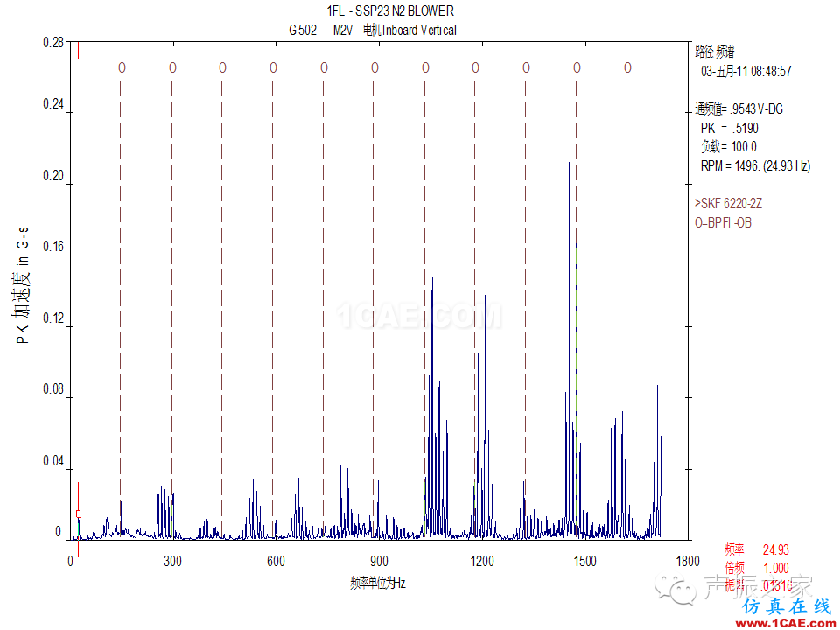The height and width of the screenshot is (630, 840).
Task: Select the eighth BPFI marker O near 1200 Hz
Action: (476, 68)
